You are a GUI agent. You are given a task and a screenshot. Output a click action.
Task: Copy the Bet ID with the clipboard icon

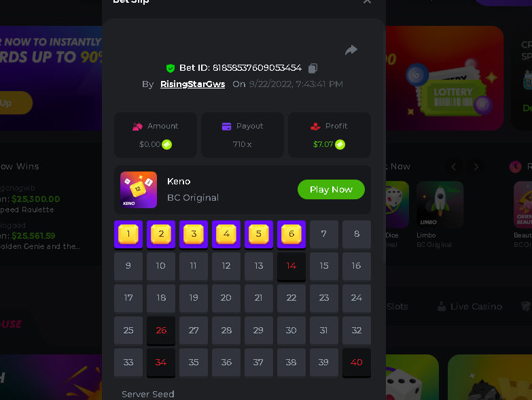click(x=313, y=68)
